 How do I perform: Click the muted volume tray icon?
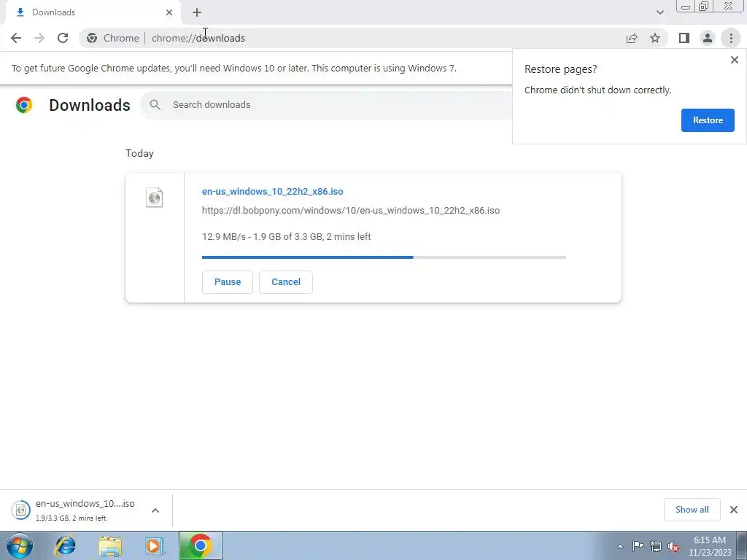coord(673,546)
